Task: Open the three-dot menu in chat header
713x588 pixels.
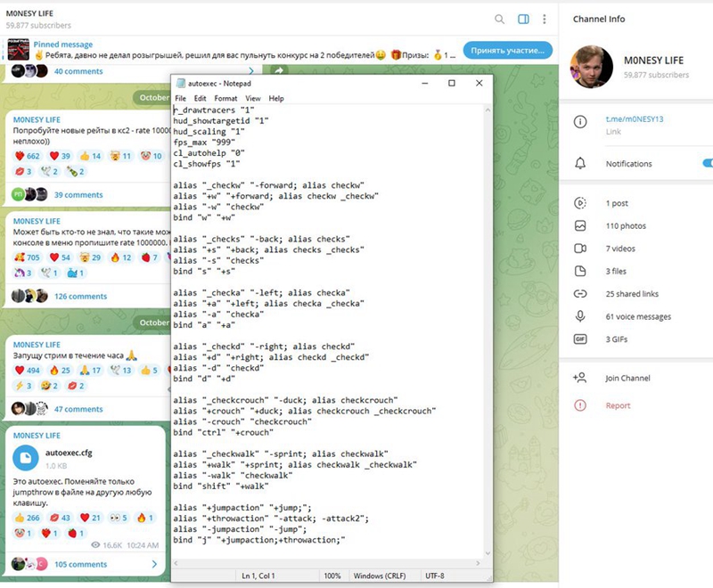Action: pos(545,19)
